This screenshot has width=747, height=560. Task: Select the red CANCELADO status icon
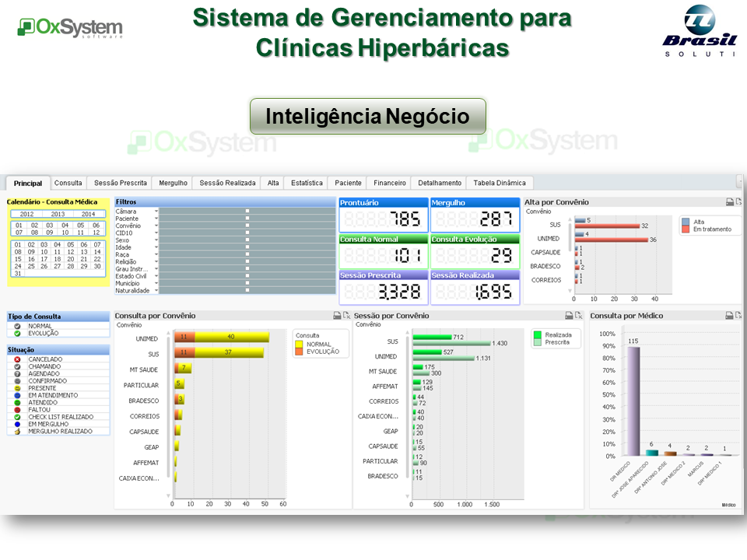pyautogui.click(x=17, y=359)
